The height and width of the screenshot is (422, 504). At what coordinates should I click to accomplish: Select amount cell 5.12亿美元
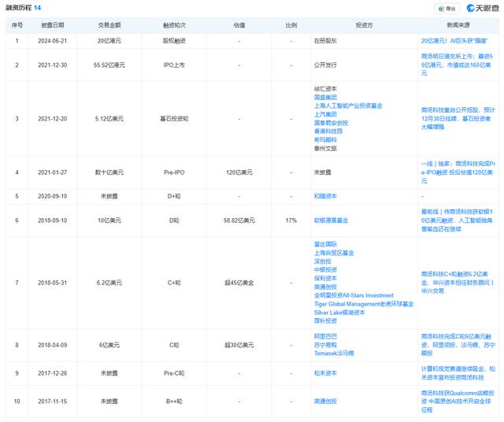(x=109, y=119)
